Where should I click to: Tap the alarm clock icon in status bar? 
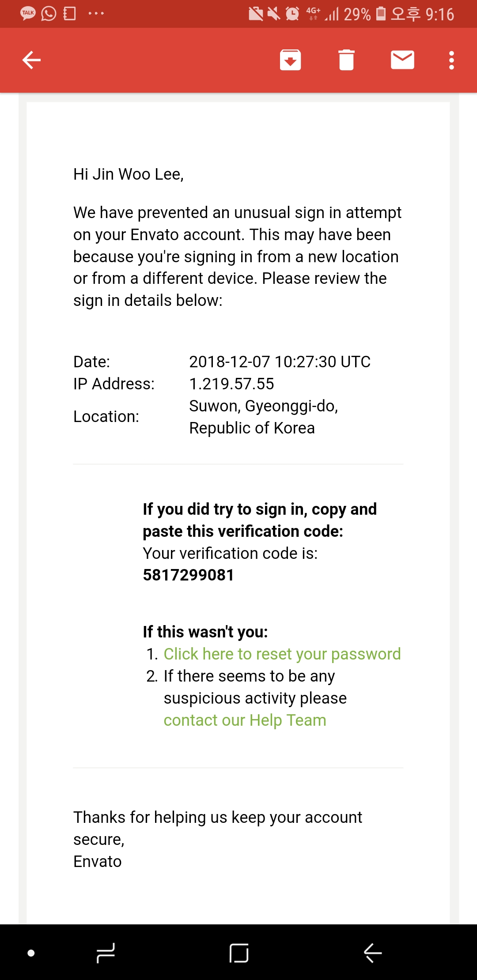click(292, 14)
